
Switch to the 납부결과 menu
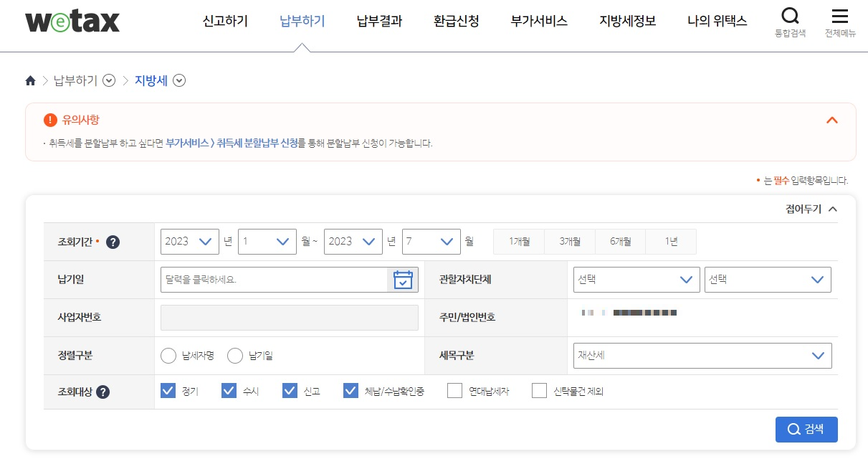[378, 22]
